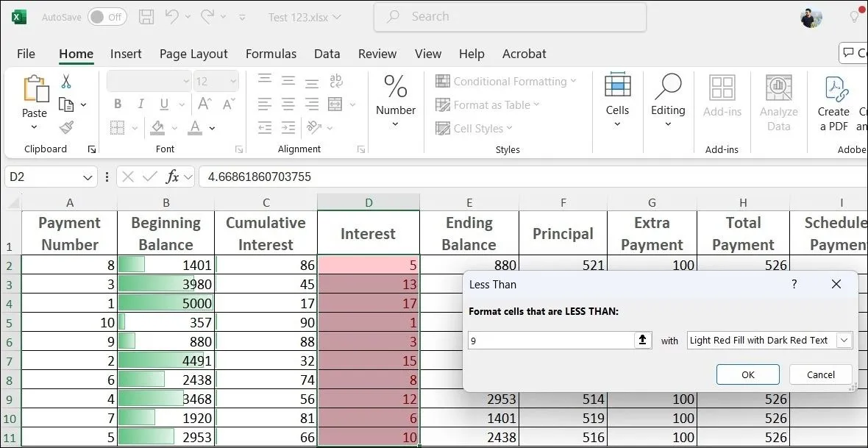The height and width of the screenshot is (448, 868).
Task: Click the formula bar Enter checkmark
Action: [x=150, y=177]
